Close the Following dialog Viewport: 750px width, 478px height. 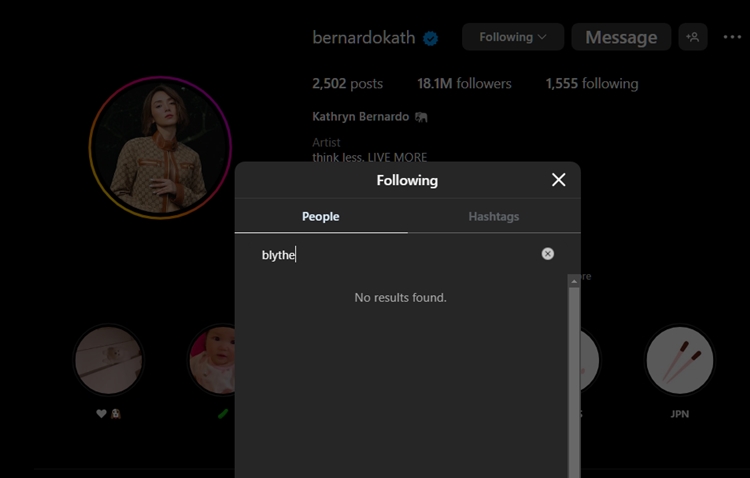(x=558, y=180)
